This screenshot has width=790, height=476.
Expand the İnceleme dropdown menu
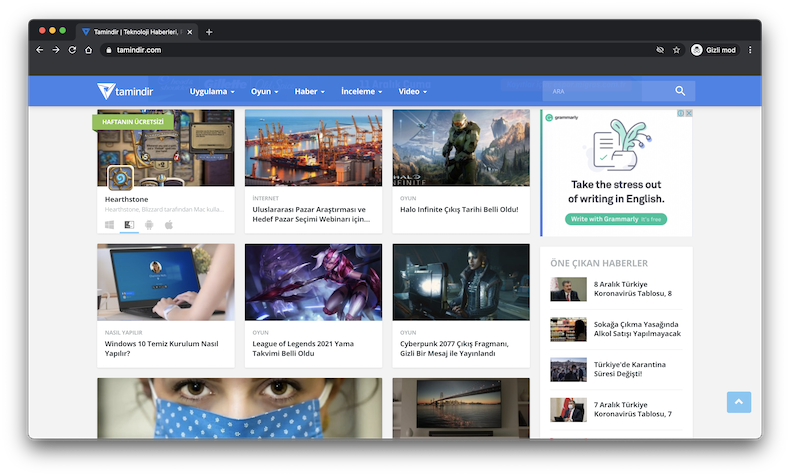pos(361,91)
